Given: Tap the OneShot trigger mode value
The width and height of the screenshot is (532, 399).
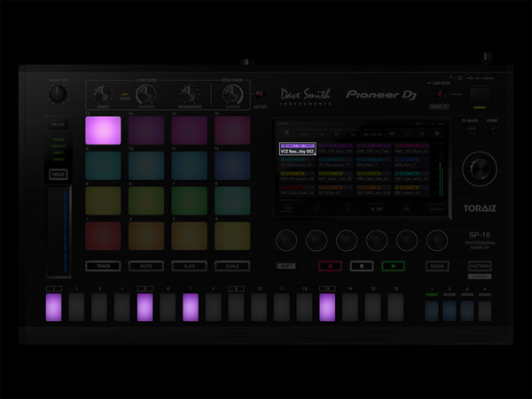Looking at the screenshot, I should point(436,209).
